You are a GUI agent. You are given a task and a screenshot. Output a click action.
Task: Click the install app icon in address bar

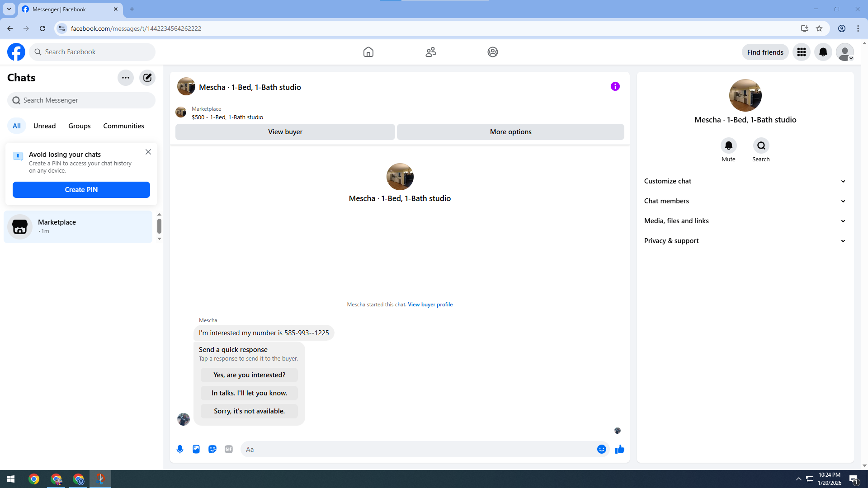(804, 28)
